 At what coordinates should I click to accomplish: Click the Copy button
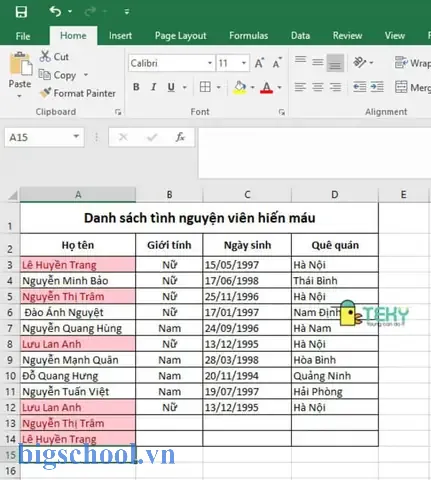click(x=57, y=75)
